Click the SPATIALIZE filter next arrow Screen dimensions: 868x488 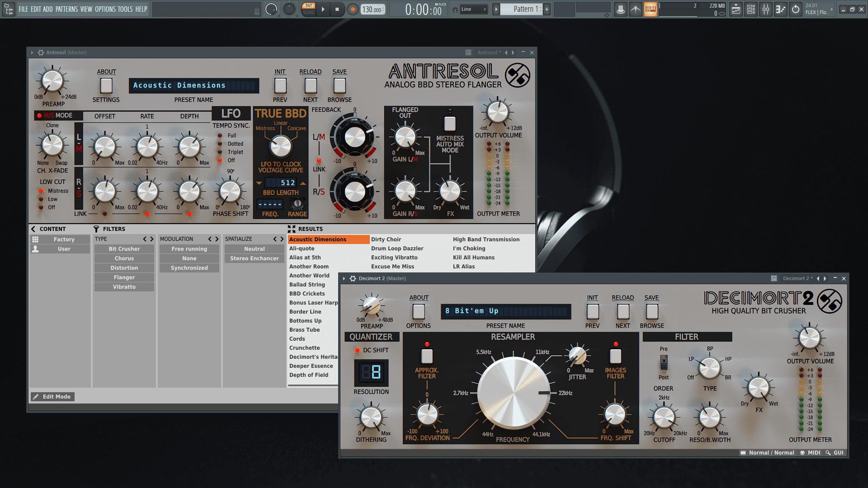(282, 239)
